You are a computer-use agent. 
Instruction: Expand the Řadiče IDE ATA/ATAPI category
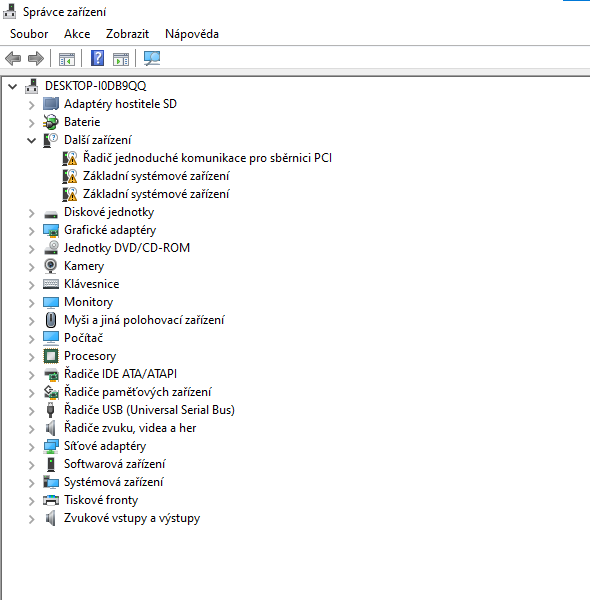[32, 375]
